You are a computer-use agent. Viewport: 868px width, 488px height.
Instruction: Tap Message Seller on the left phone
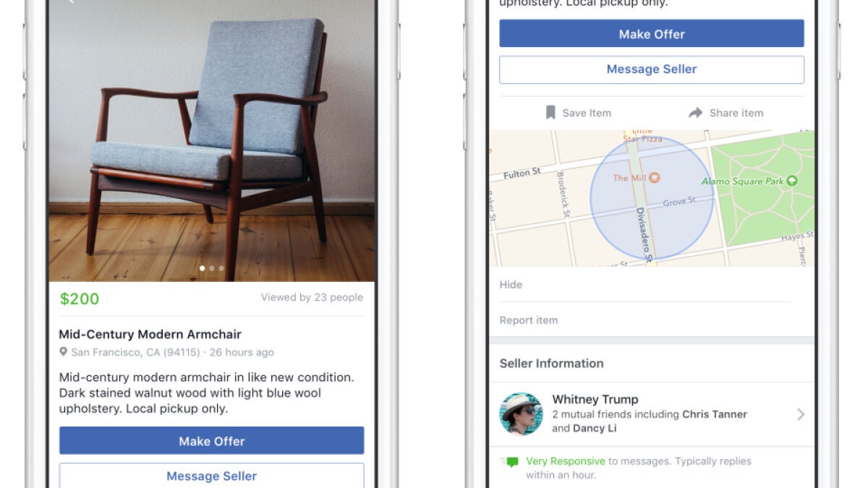click(212, 476)
